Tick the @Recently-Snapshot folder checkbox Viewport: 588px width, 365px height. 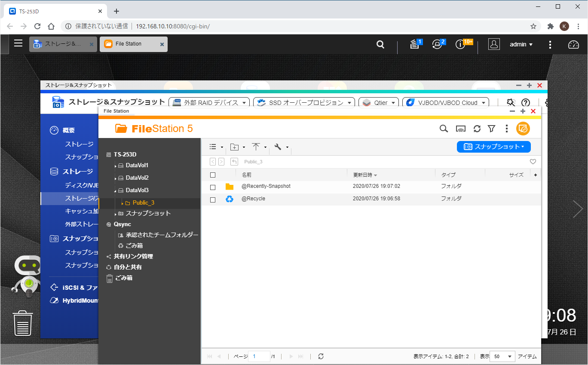click(x=213, y=187)
